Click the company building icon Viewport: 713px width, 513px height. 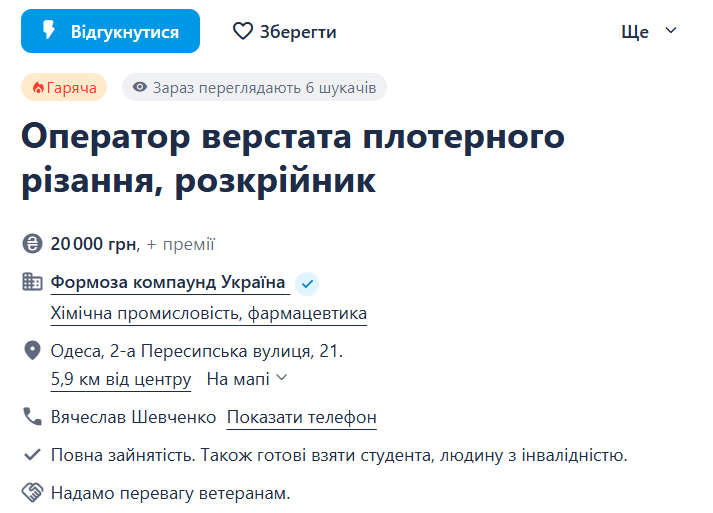32,283
